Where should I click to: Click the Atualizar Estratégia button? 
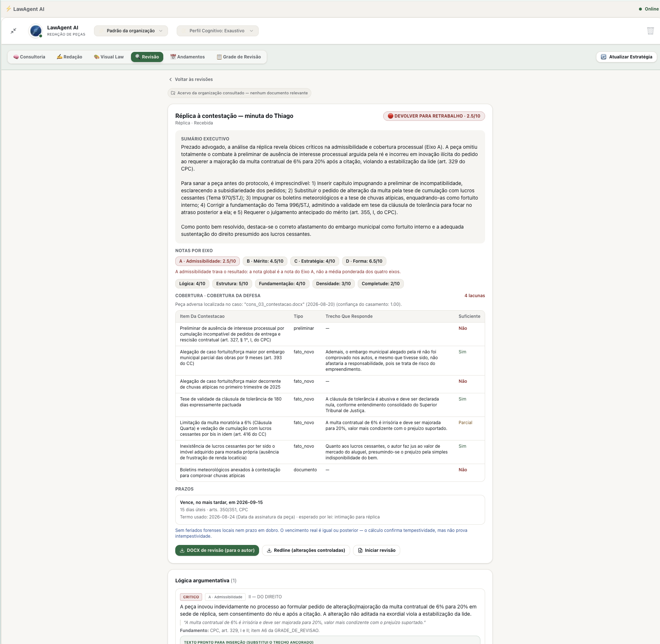pyautogui.click(x=627, y=57)
